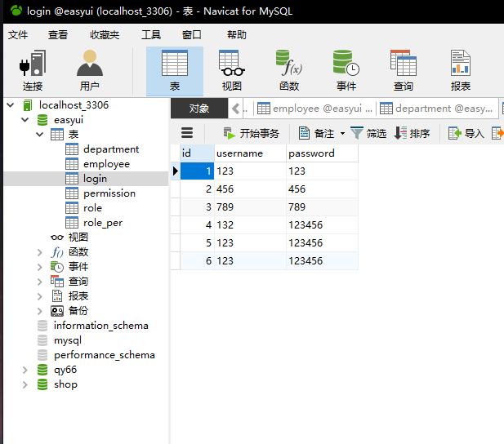Open the 用户 user manager
The width and height of the screenshot is (504, 444).
(90, 71)
